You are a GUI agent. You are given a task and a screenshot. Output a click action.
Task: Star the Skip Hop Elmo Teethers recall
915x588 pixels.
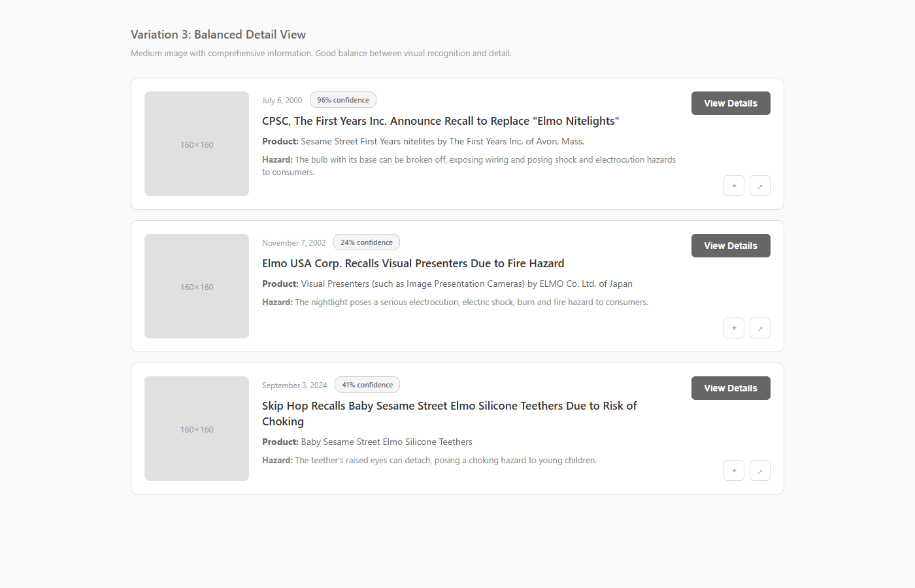click(734, 470)
